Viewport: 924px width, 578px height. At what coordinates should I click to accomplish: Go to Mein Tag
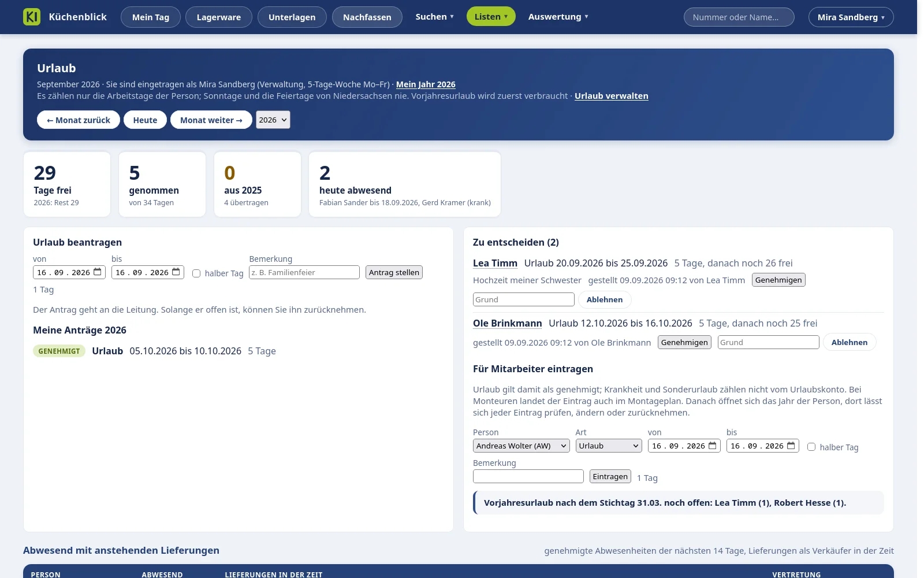tap(151, 17)
